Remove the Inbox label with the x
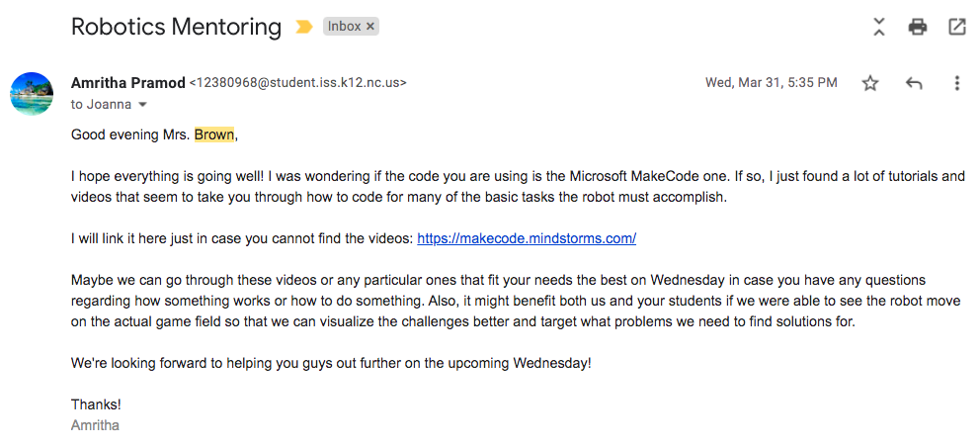This screenshot has width=980, height=447. [370, 28]
